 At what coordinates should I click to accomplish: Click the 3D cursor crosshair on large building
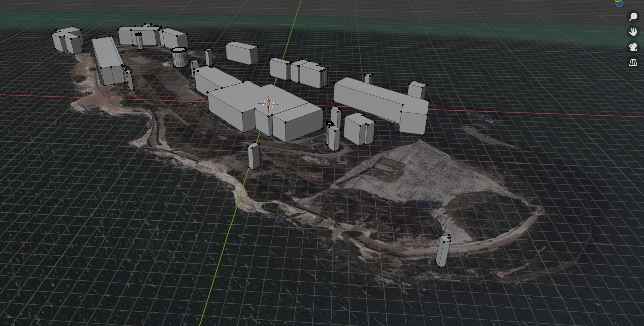[268, 104]
